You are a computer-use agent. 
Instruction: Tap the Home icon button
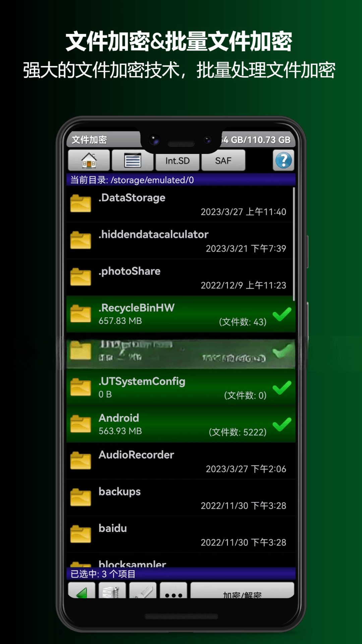point(89,160)
